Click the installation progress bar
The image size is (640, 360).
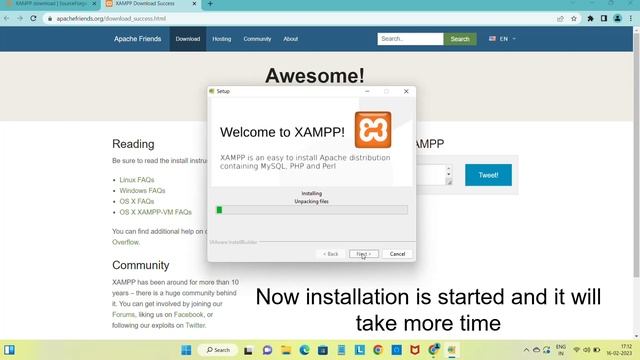pos(312,210)
